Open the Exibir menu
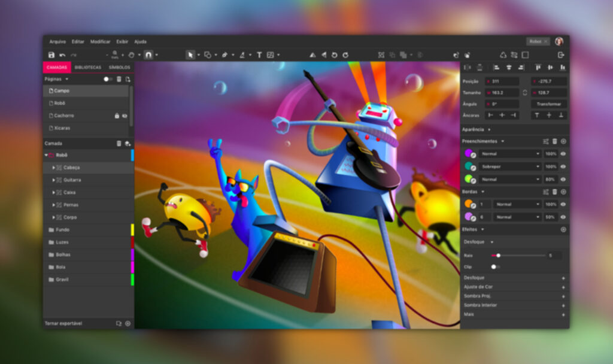 tap(122, 42)
